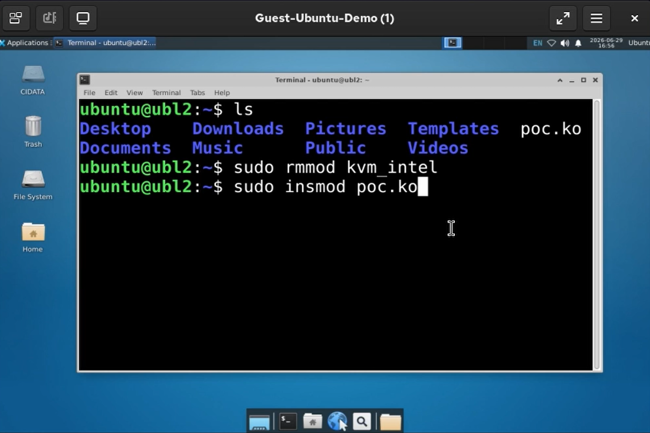Open the Help menu in Terminal
The image size is (650, 433).
222,92
